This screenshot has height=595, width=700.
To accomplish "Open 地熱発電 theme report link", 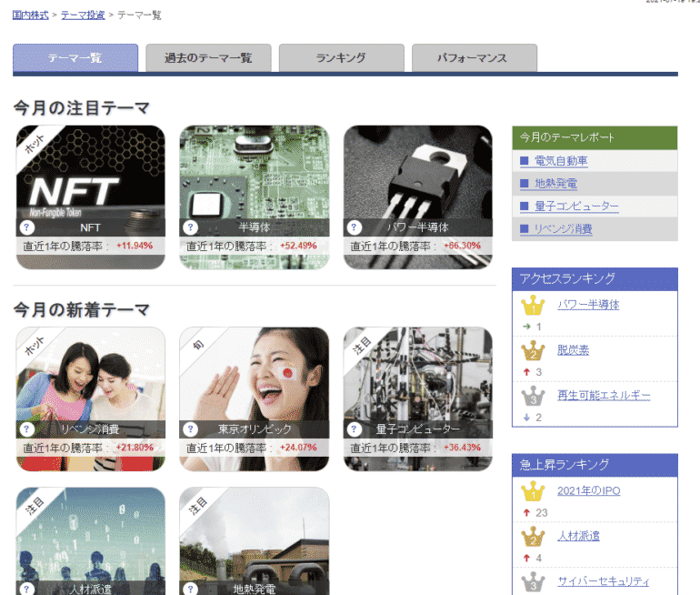I will [555, 183].
